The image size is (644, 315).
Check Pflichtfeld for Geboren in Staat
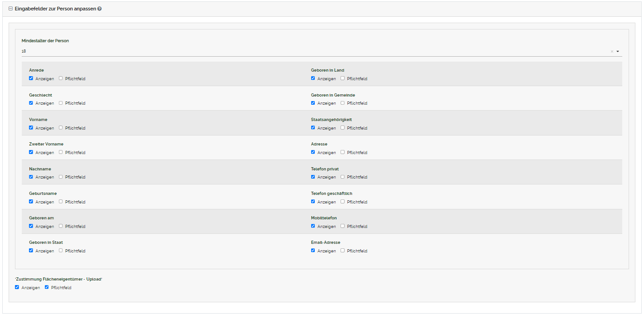(x=61, y=251)
